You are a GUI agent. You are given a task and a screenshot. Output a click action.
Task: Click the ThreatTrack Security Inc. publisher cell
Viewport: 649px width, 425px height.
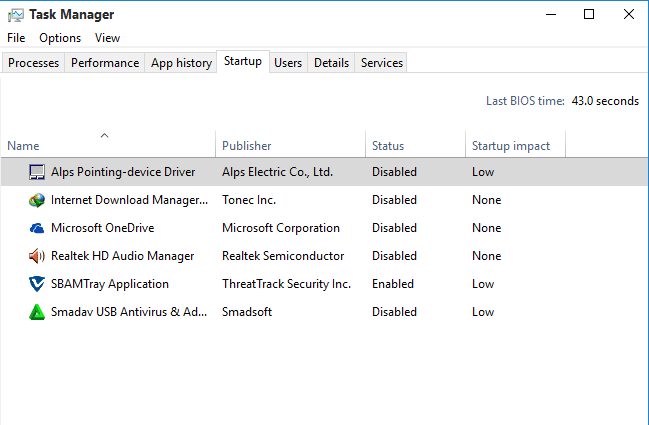point(286,284)
